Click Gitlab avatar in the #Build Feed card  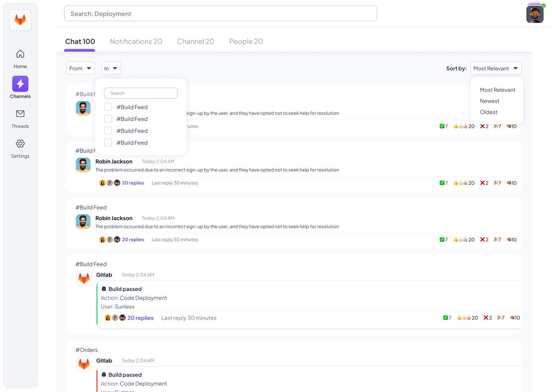click(84, 278)
